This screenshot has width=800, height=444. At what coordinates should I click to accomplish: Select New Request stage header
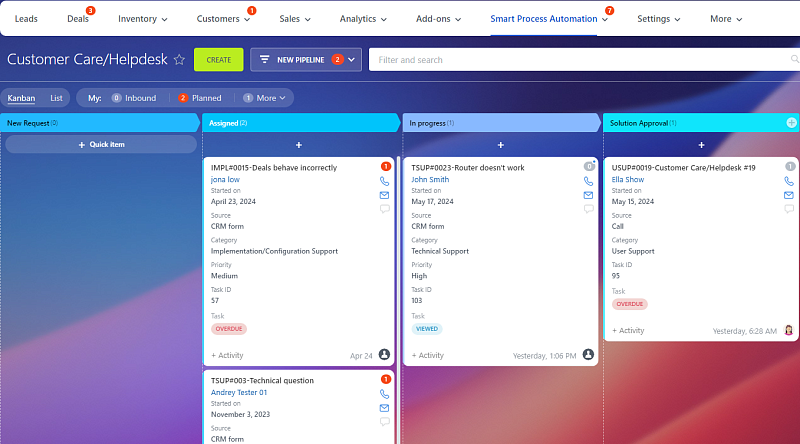pyautogui.click(x=98, y=123)
